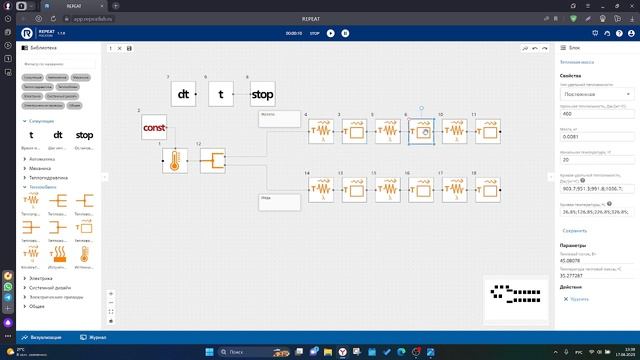Focus the library filter search field

click(x=58, y=64)
